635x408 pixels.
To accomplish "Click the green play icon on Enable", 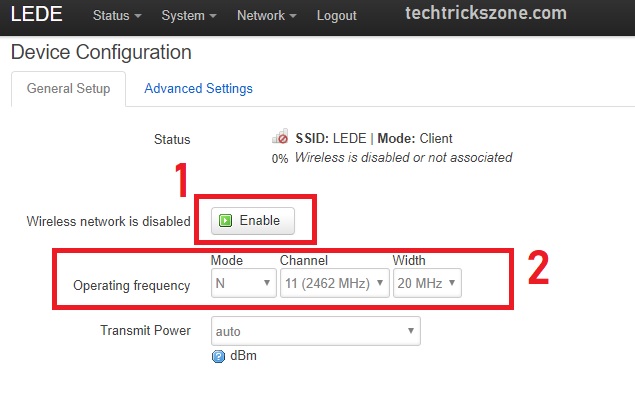I will click(x=226, y=221).
